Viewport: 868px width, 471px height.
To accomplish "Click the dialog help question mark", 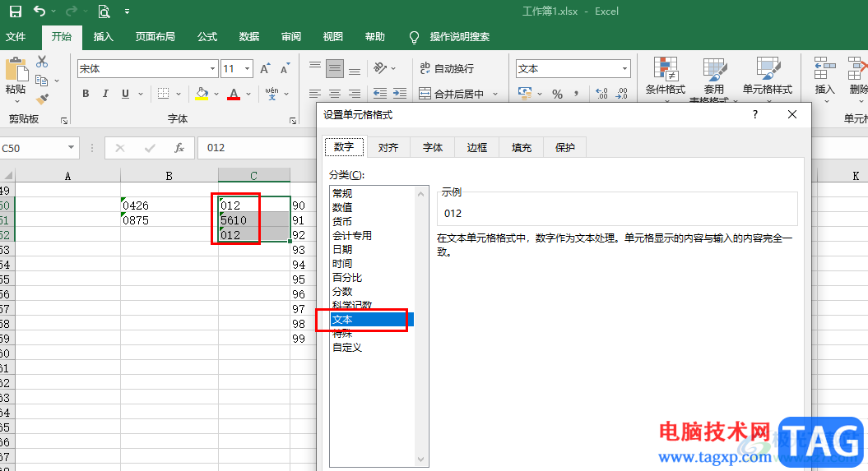I will (x=755, y=114).
